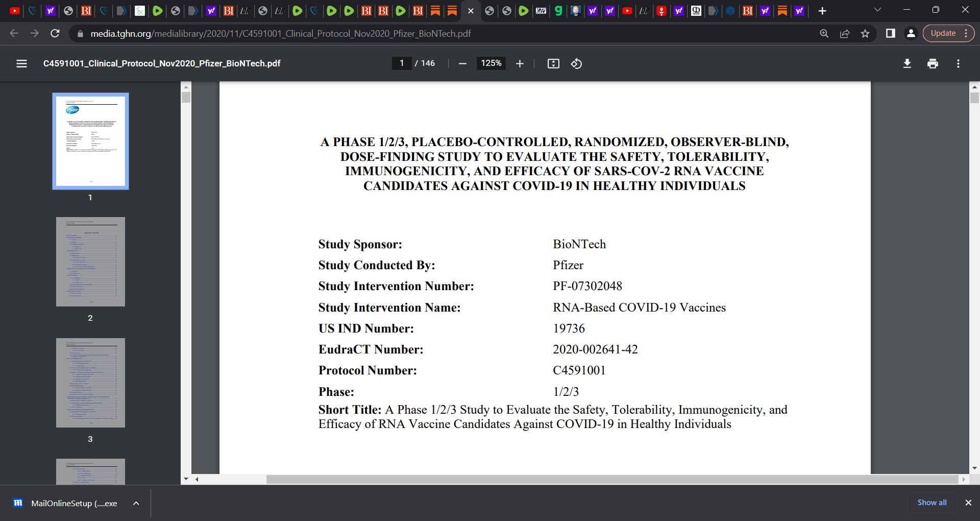The image size is (980, 521).
Task: Click thumbnail sidebar scroll-down arrow
Action: click(186, 479)
